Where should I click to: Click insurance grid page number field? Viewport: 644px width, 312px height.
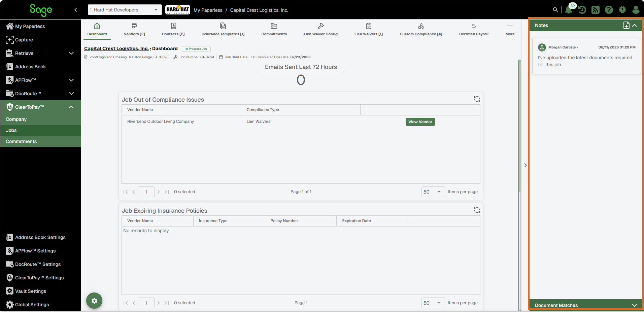point(146,303)
